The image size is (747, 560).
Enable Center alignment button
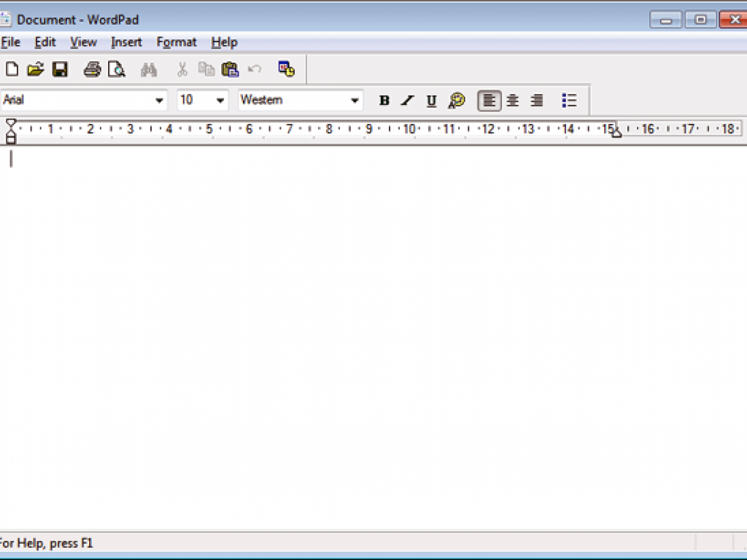513,101
